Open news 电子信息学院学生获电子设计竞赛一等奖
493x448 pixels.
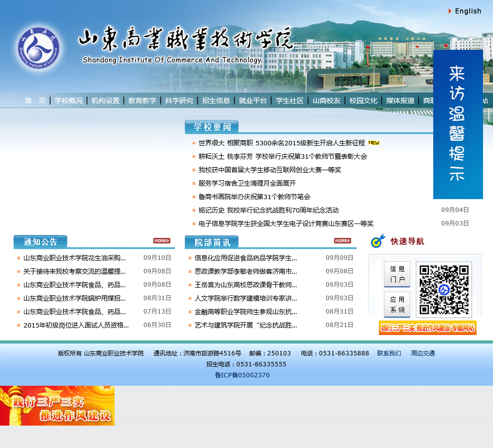pyautogui.click(x=286, y=224)
